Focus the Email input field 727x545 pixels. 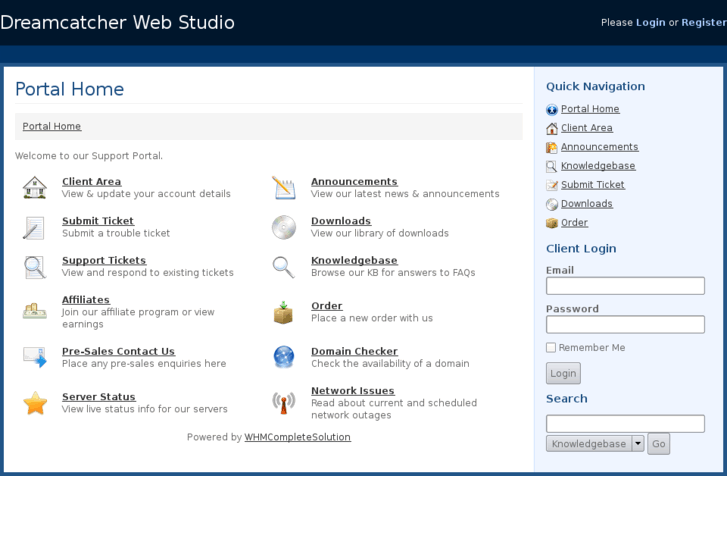click(625, 286)
